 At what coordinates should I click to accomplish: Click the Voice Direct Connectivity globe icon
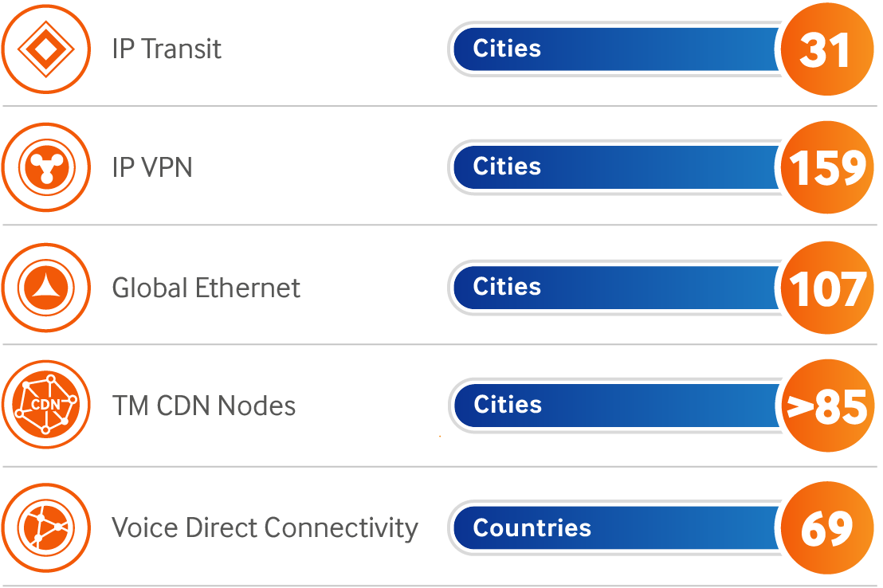click(45, 527)
